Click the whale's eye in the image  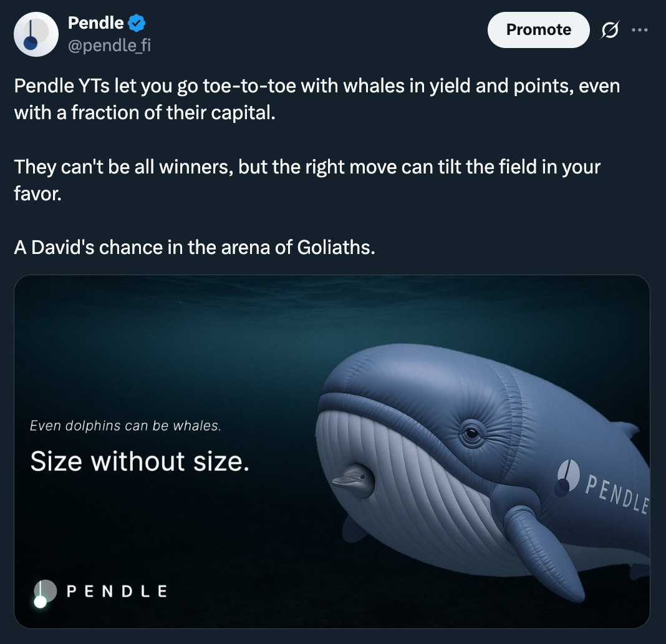(x=472, y=434)
